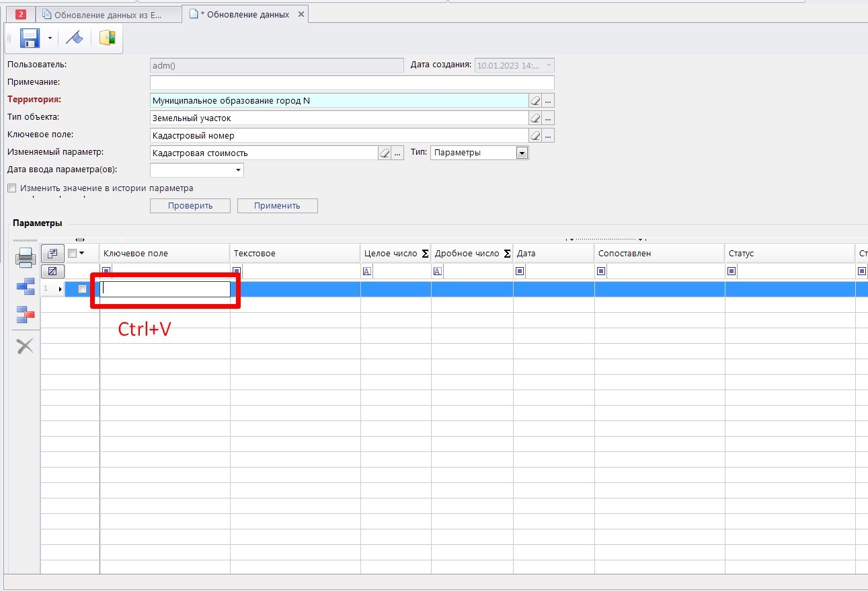Click the 'Кадастровая стоимость' parameter field
The width and height of the screenshot is (868, 592).
click(x=264, y=153)
